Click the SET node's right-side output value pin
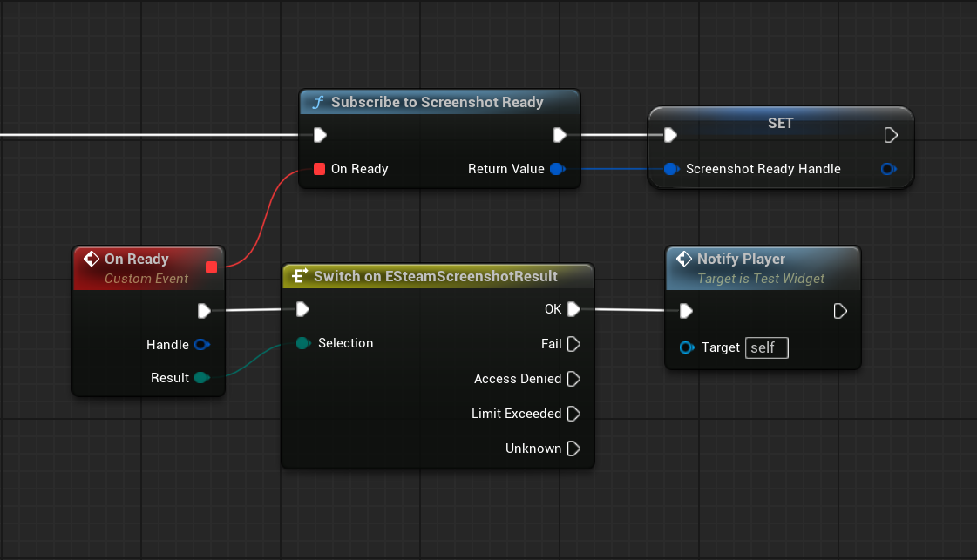The width and height of the screenshot is (977, 560). pyautogui.click(x=888, y=169)
